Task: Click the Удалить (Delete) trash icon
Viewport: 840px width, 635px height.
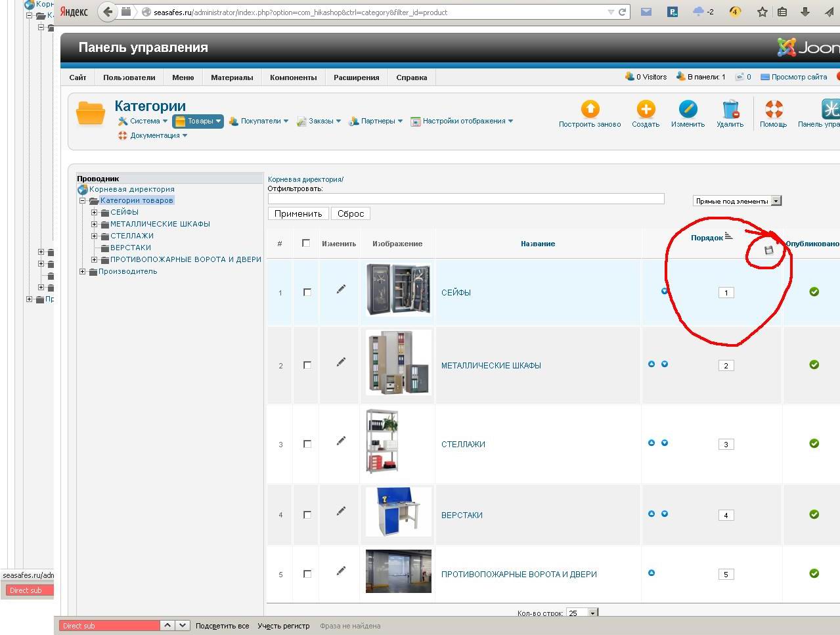Action: click(730, 110)
